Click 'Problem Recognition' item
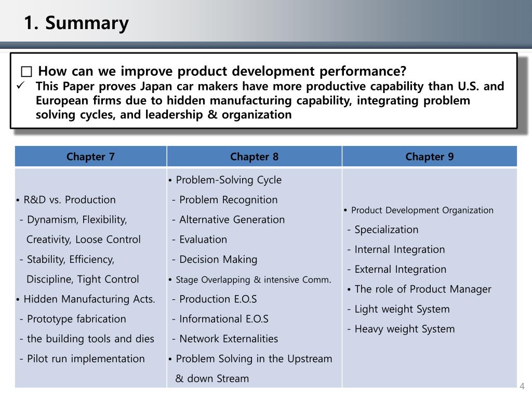 229,199
